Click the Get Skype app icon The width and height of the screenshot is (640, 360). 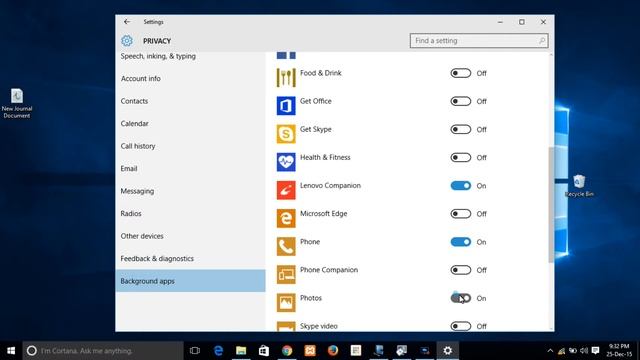pos(286,133)
